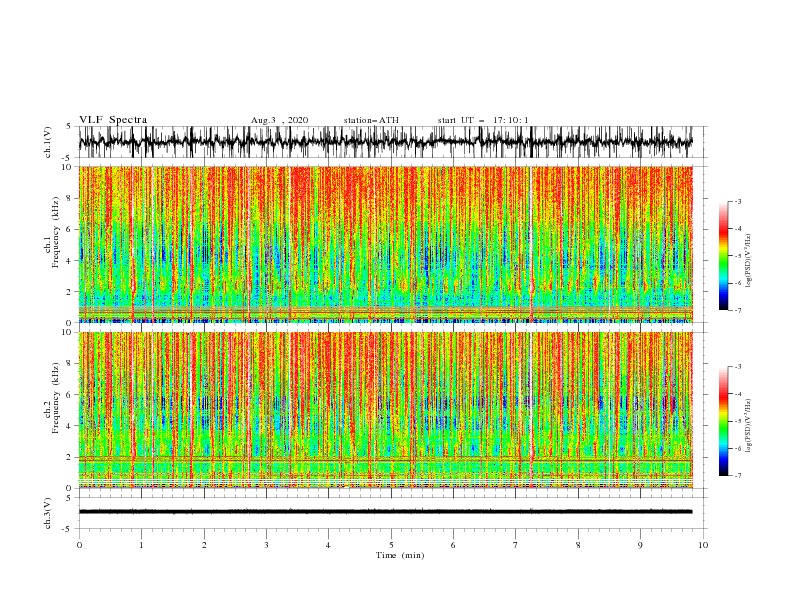Click inside the ch.2 spectrogram panel
This screenshot has width=792, height=612.
385,410
